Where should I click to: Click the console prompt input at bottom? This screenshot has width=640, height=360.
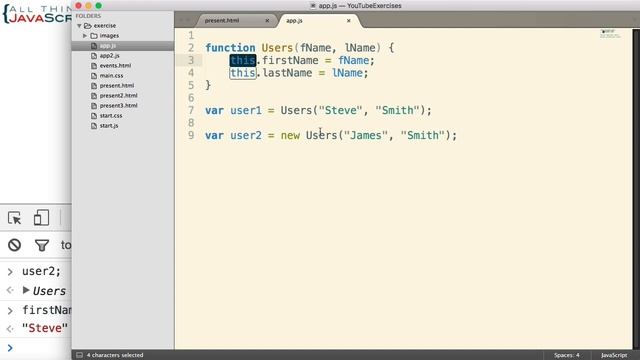[41, 348]
